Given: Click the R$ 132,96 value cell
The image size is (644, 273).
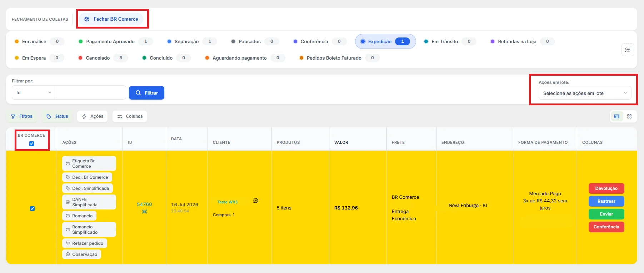Looking at the screenshot, I should click(346, 208).
